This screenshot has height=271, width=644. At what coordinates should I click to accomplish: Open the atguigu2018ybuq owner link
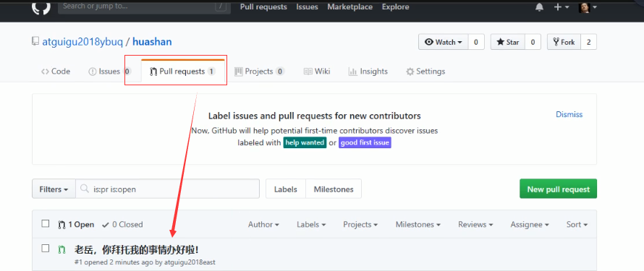(82, 42)
